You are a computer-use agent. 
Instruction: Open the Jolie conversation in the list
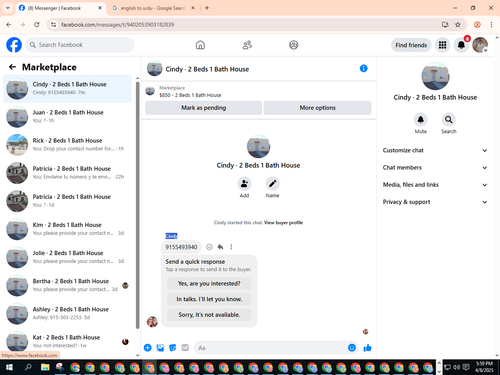(68, 257)
